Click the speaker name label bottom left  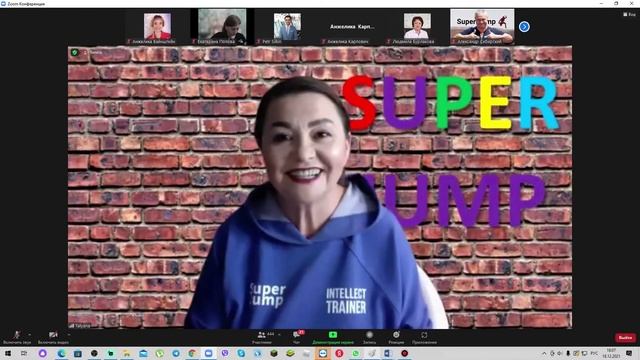80,326
